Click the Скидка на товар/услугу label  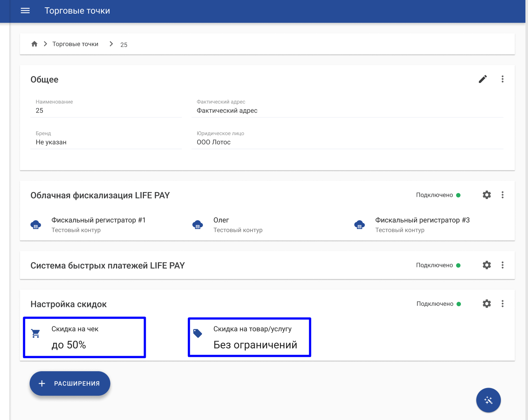[x=253, y=329]
